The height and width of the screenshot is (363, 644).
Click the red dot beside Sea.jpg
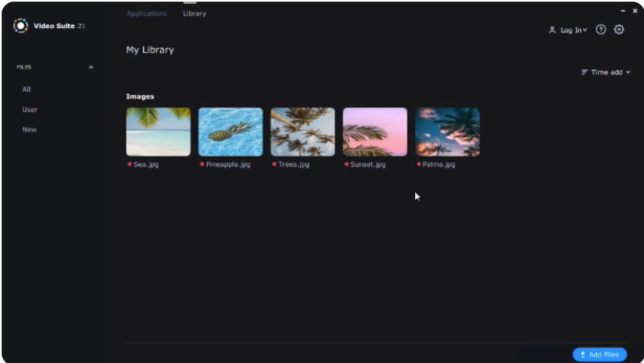pyautogui.click(x=129, y=164)
